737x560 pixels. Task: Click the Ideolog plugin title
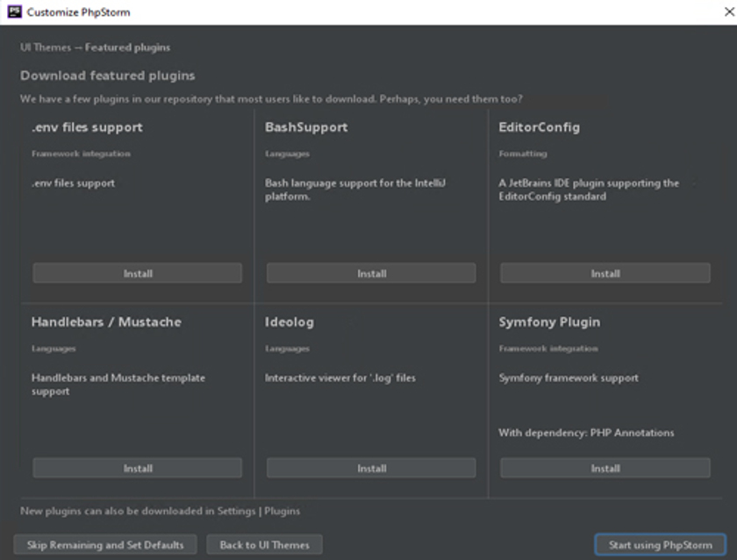click(x=289, y=322)
